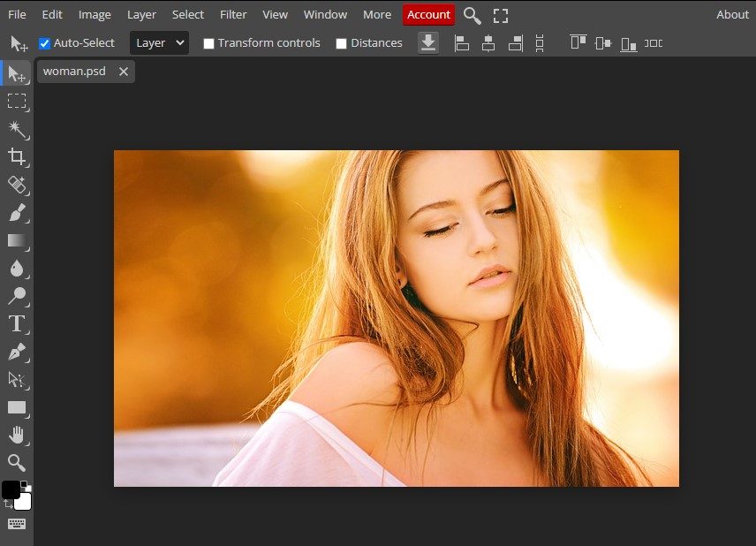Open the Layer dropdown in options bar

coord(159,42)
